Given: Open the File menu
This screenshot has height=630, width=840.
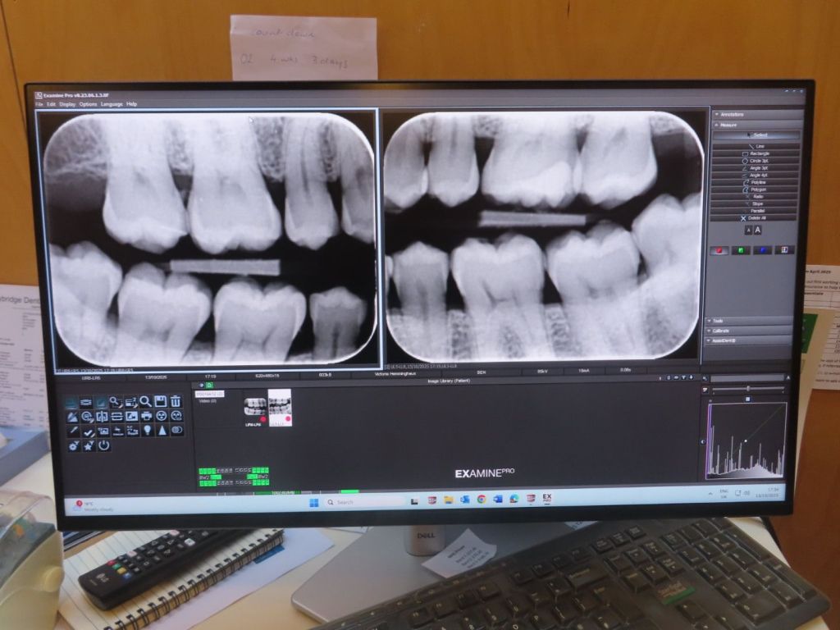Looking at the screenshot, I should click(39, 104).
